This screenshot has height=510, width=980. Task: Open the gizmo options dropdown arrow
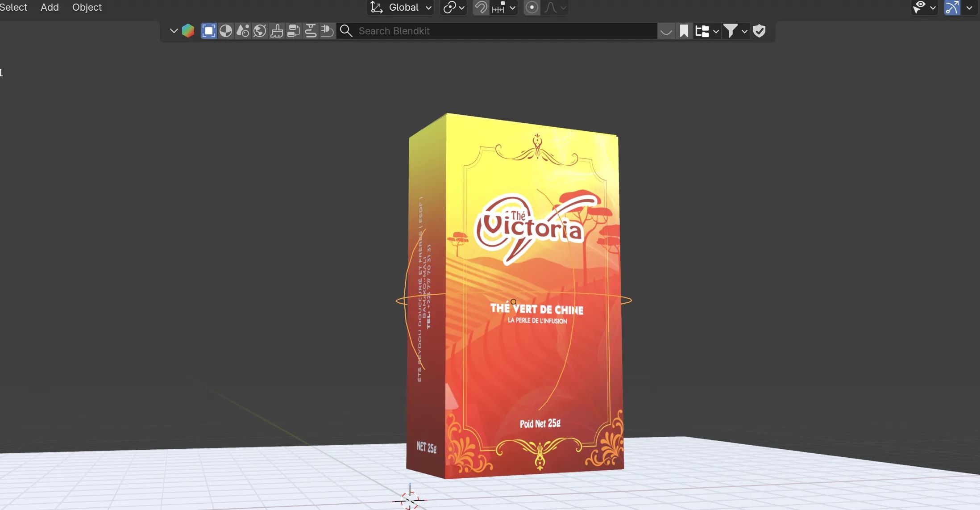pyautogui.click(x=969, y=7)
